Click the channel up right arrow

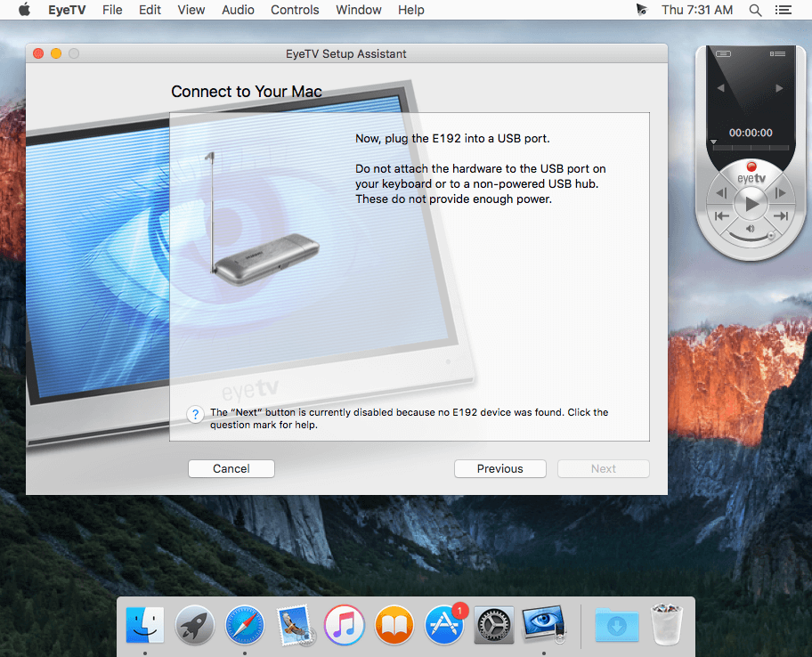tap(779, 88)
